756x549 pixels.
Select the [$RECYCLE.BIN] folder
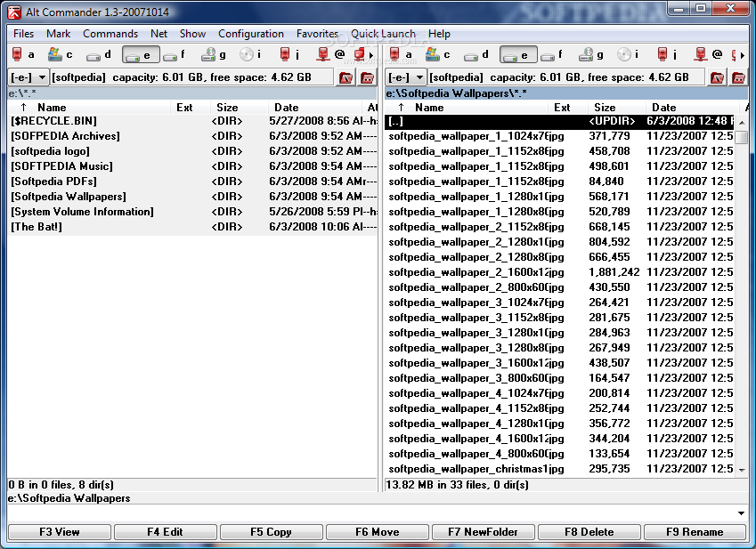coord(192,121)
